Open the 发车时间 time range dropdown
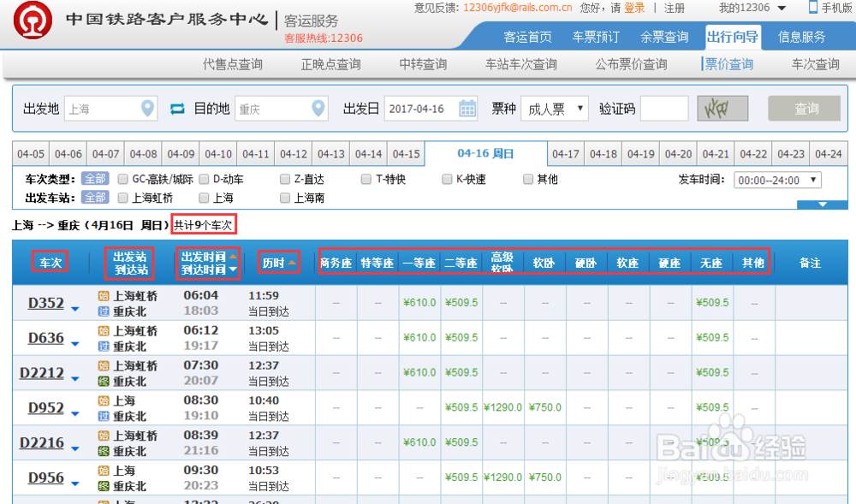856x504 pixels. click(776, 180)
